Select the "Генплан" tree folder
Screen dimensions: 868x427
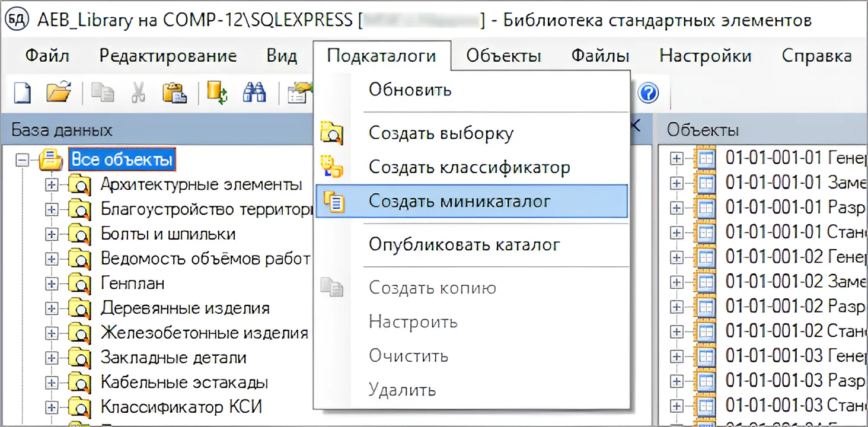pos(133,283)
